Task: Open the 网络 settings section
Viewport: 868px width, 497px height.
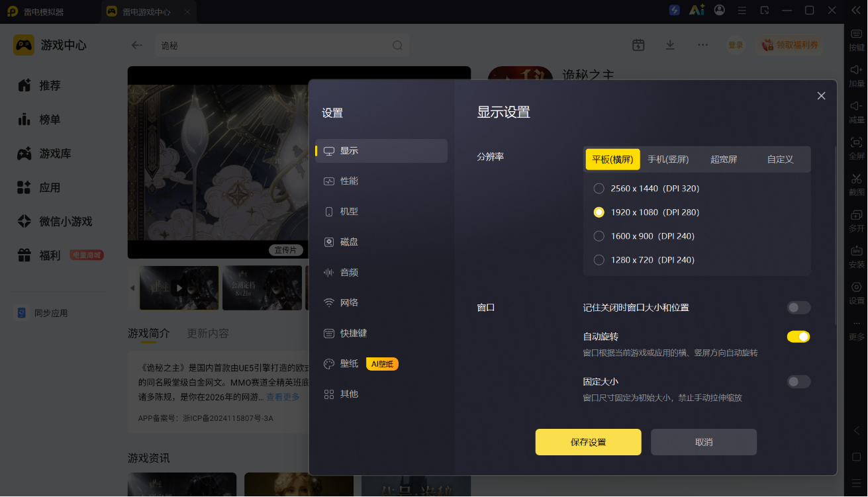Action: [x=381, y=303]
